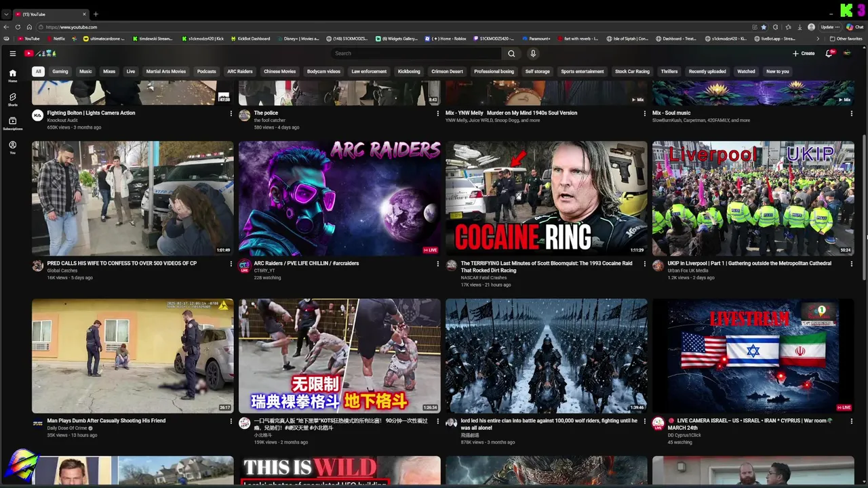Select the Bodycam videos chip
This screenshot has height=488, width=868.
click(x=323, y=71)
